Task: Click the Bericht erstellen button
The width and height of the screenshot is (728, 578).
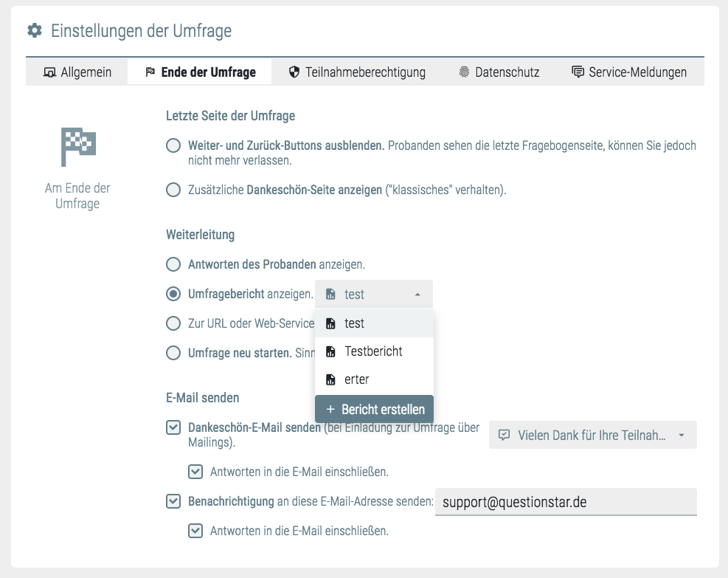Action: pos(374,408)
